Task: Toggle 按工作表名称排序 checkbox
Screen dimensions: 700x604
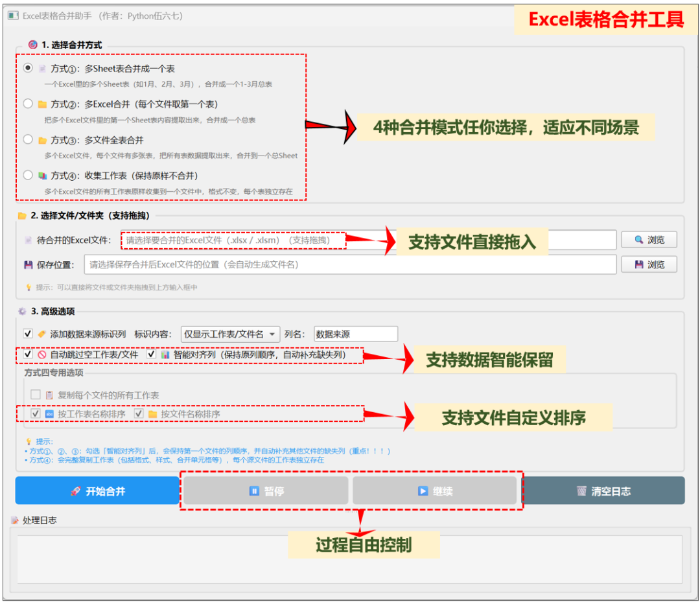Action: [x=36, y=413]
